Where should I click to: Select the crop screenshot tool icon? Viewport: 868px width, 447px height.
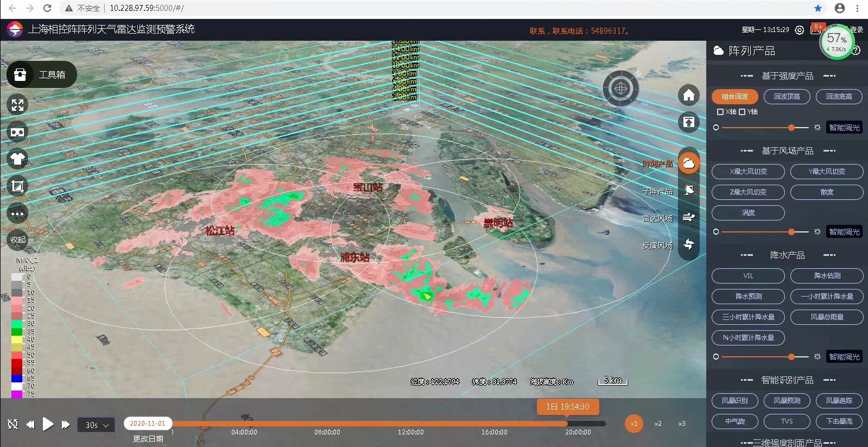(x=17, y=186)
